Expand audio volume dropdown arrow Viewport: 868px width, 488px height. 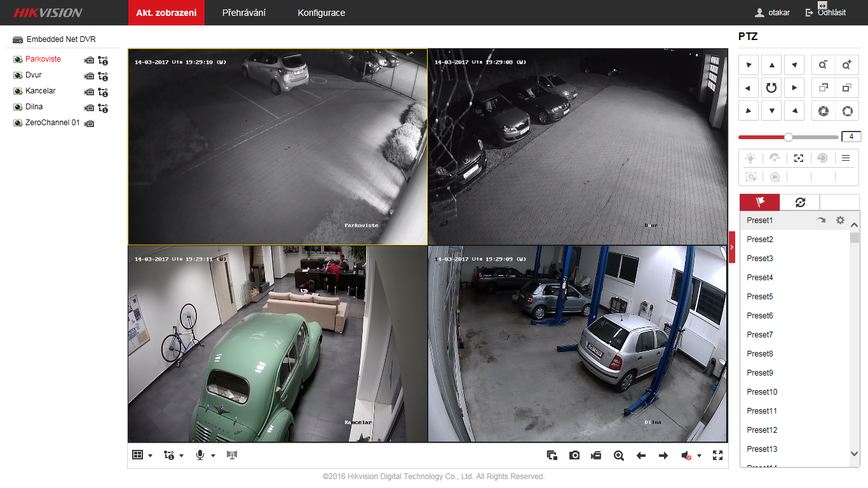pos(699,456)
